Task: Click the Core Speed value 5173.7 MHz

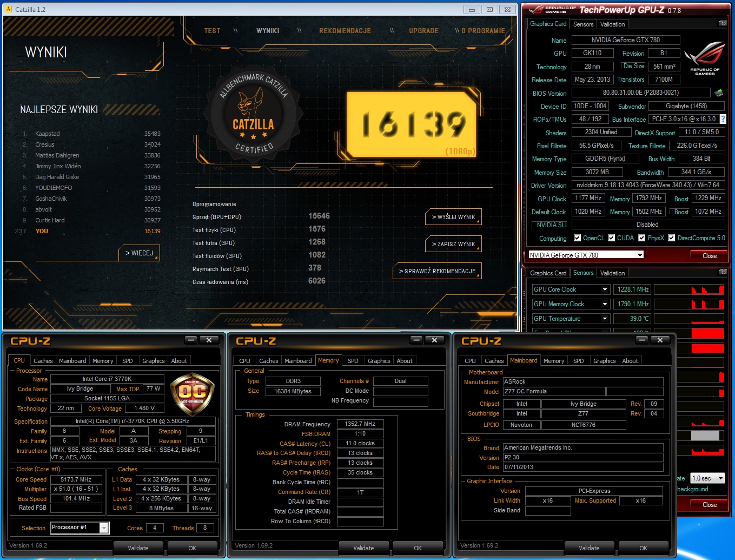Action: coord(76,480)
